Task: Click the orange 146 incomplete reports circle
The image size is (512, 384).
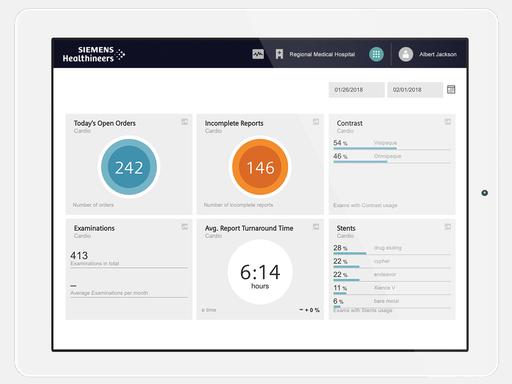Action: pos(260,167)
